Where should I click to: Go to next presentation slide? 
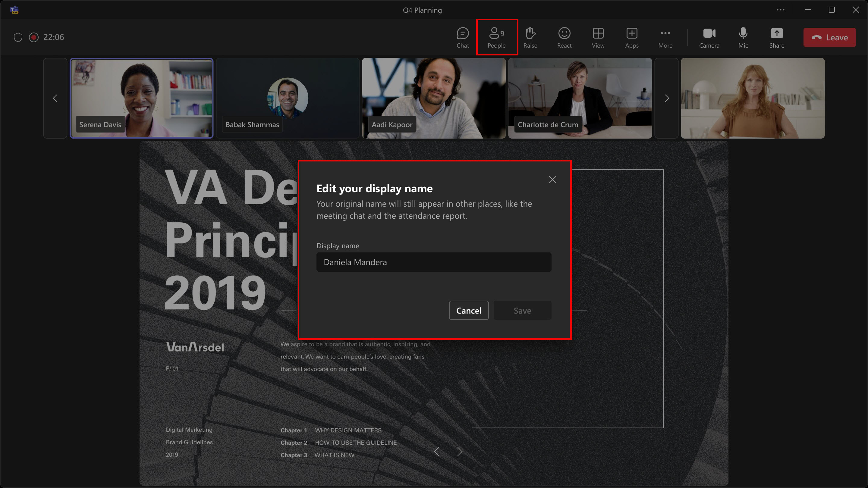click(459, 452)
